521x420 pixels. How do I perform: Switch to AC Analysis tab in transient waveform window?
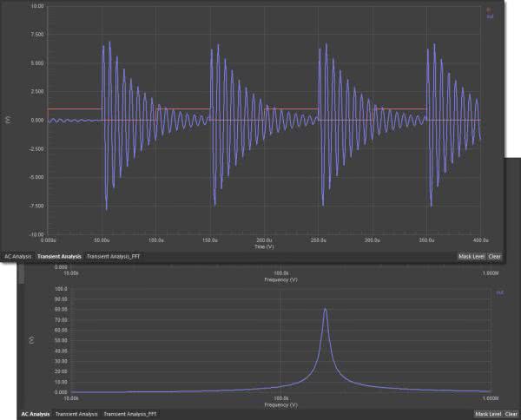18,257
